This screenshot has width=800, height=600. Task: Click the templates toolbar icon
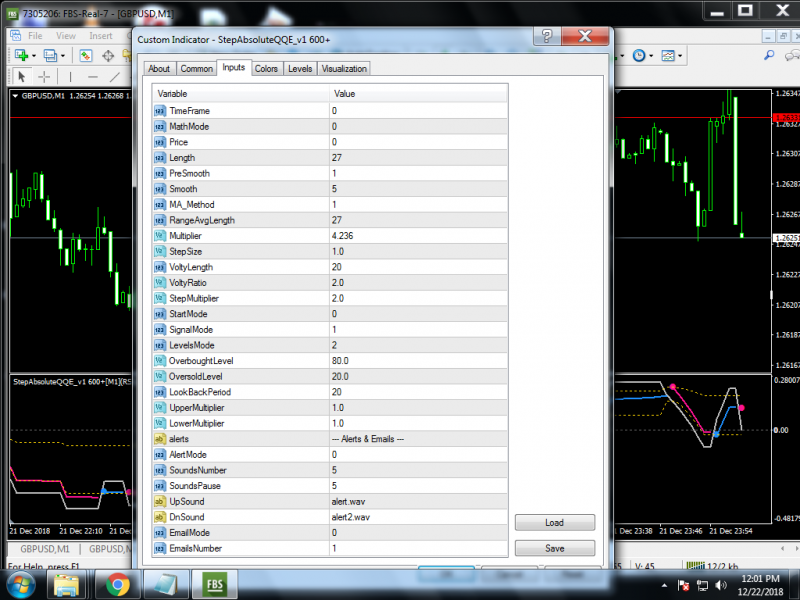click(x=668, y=55)
